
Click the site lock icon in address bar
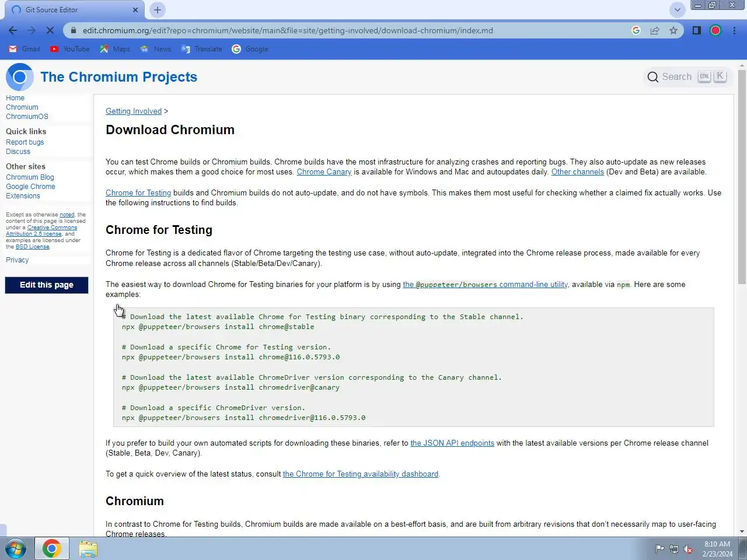click(73, 30)
